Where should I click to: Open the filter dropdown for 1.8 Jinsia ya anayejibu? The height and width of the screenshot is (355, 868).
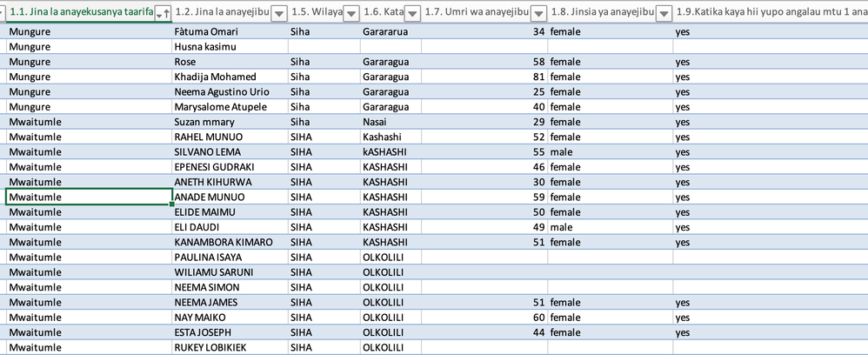pyautogui.click(x=664, y=14)
